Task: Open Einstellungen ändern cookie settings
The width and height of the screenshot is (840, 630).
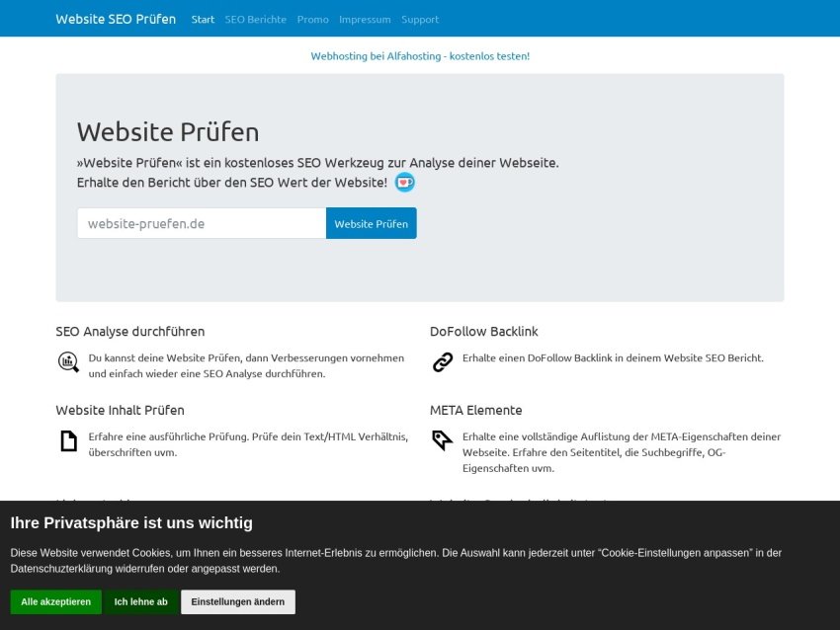Action: point(237,601)
